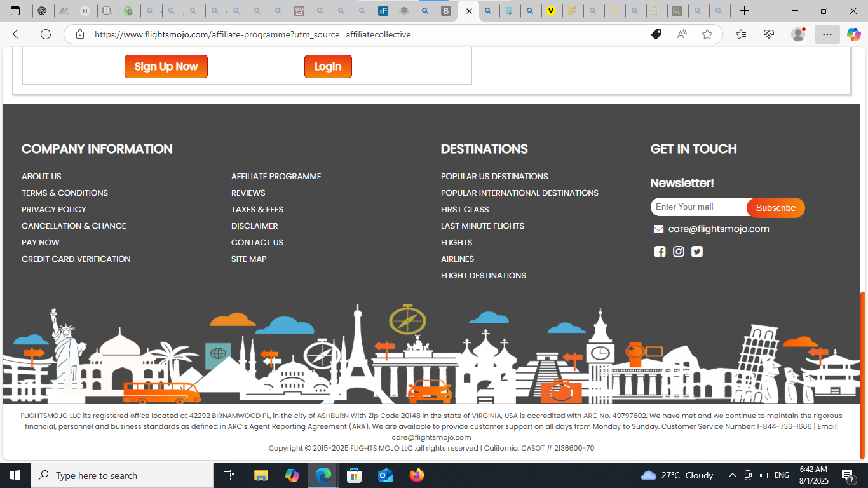Screen dimensions: 868x488
Task: Open the Flight Destinations link
Action: [x=484, y=275]
